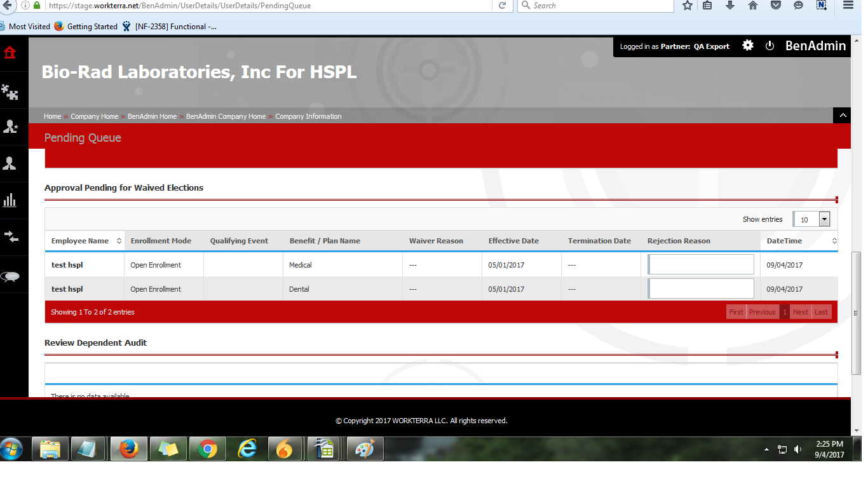Image resolution: width=868 pixels, height=488 pixels.
Task: Collapse the header using the chevron icon
Action: pos(843,116)
